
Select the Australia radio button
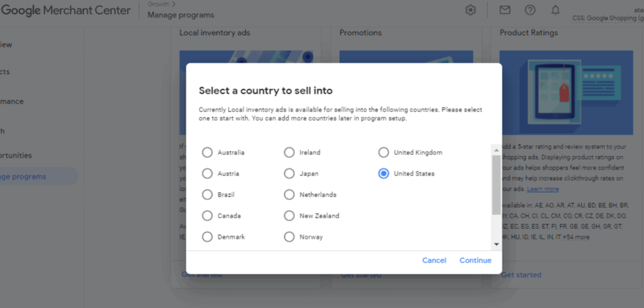point(207,152)
